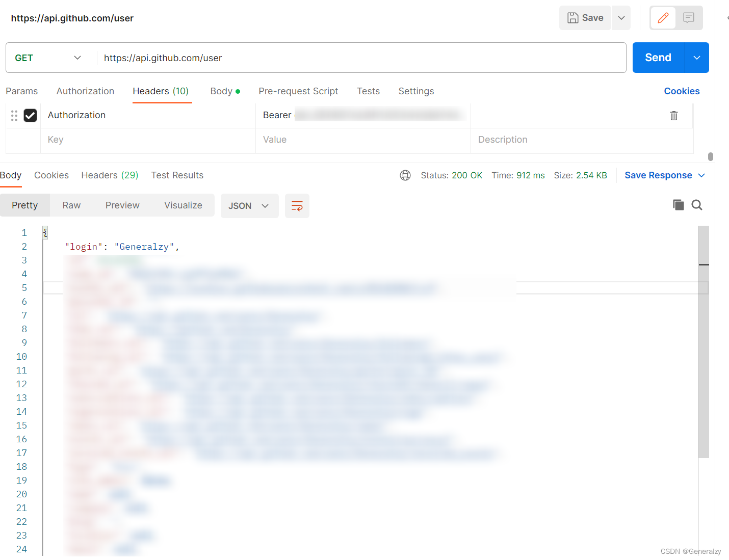Select the Visualize view
729x560 pixels.
click(x=183, y=205)
